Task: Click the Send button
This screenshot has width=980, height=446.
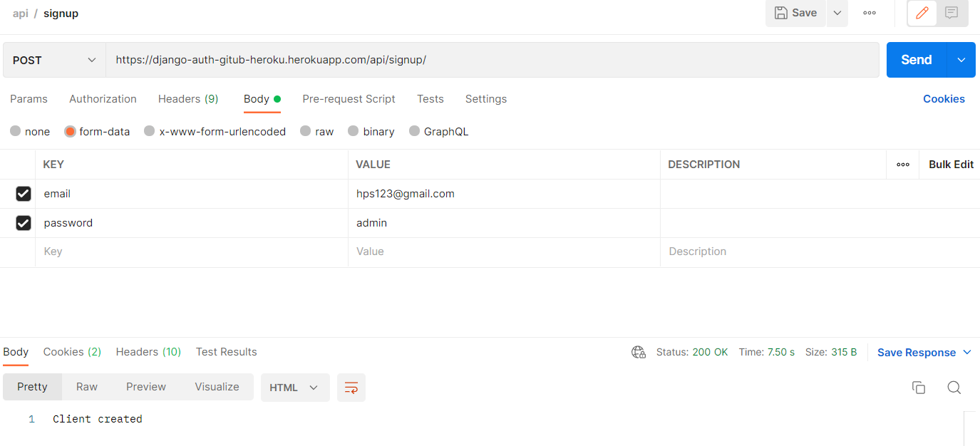Action: 916,60
